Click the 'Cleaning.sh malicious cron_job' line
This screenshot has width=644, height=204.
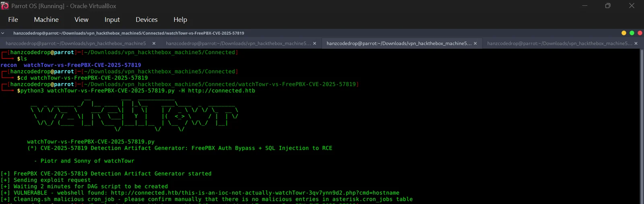pyautogui.click(x=206, y=199)
